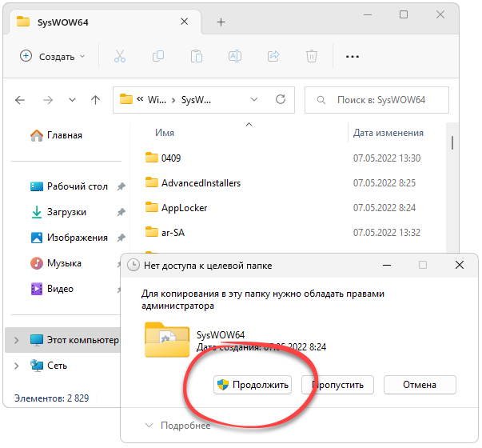
Task: Open Загрузки in the sidebar
Action: 58,212
